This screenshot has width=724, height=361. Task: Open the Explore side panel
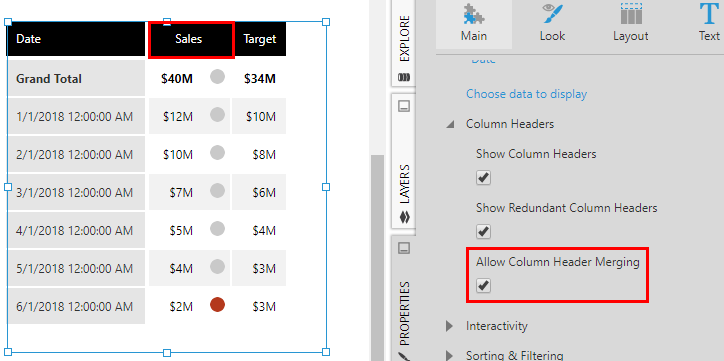[x=404, y=44]
